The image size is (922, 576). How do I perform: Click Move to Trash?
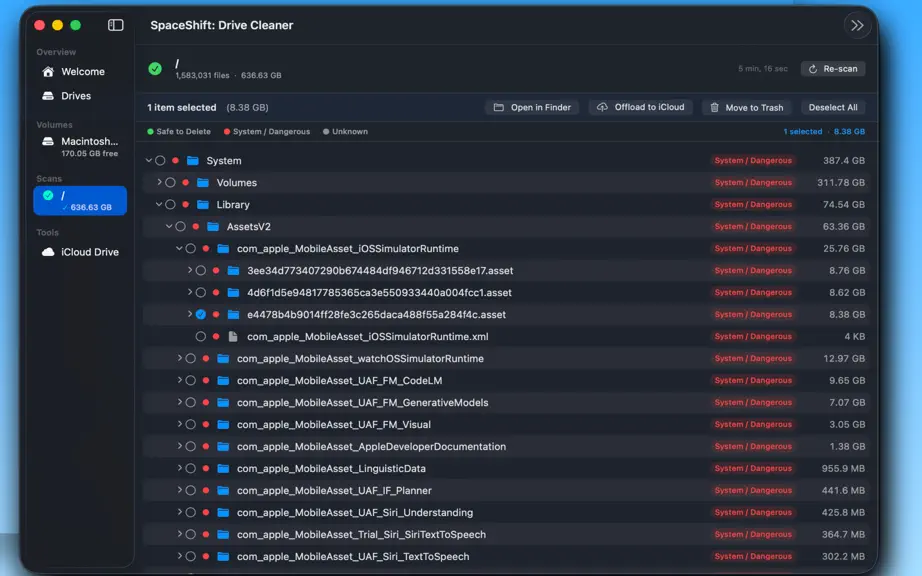click(747, 108)
